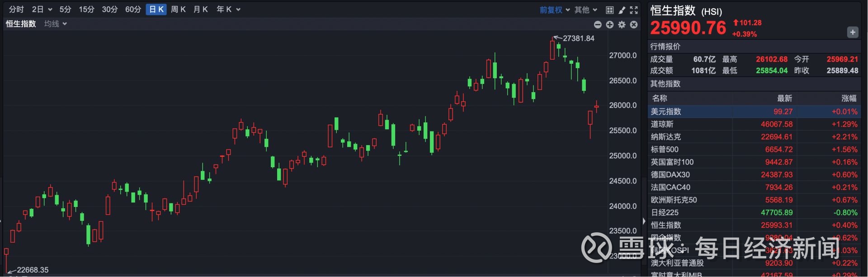Select the 纳斯达克 row

point(754,137)
